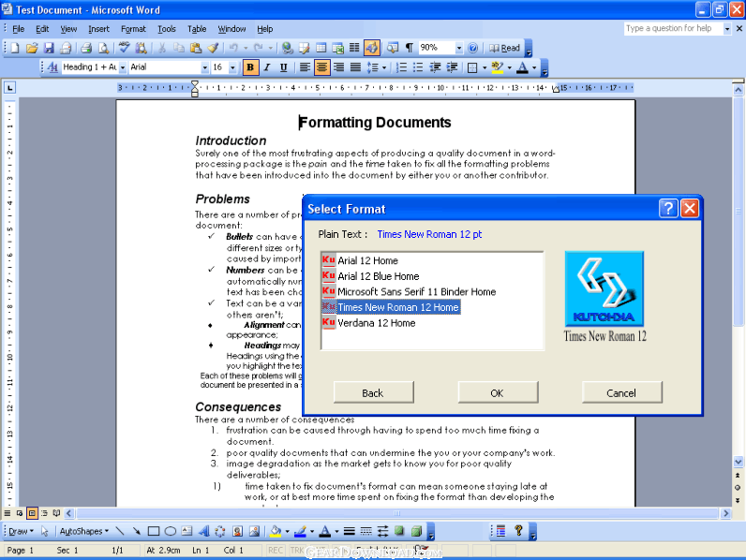The image size is (746, 560).
Task: Confirm with OK in Select Format
Action: (x=498, y=392)
